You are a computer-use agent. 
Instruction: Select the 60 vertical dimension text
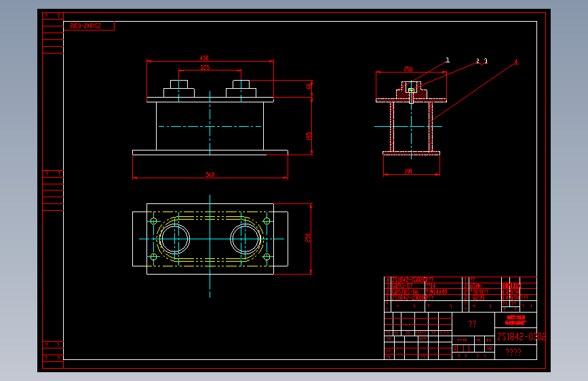tap(309, 86)
